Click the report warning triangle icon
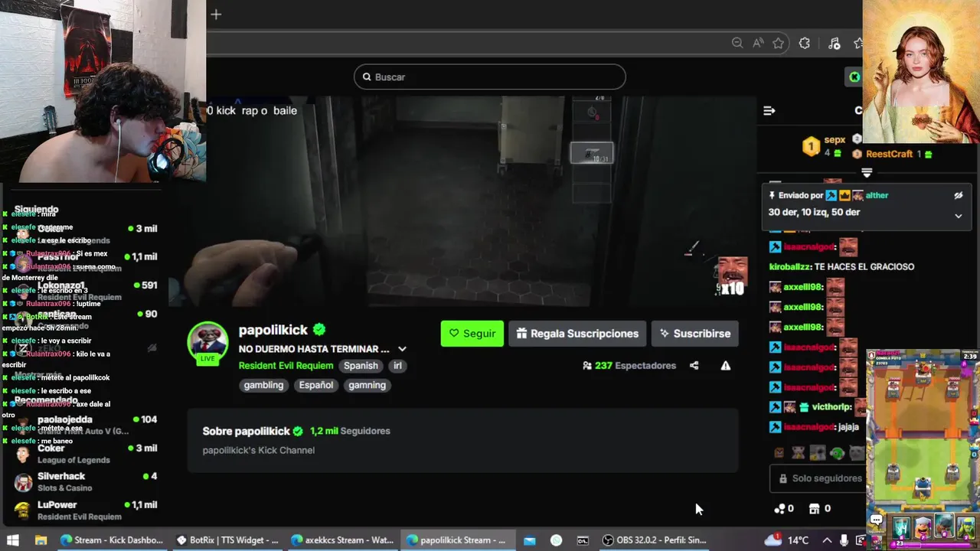The image size is (980, 551). [725, 366]
